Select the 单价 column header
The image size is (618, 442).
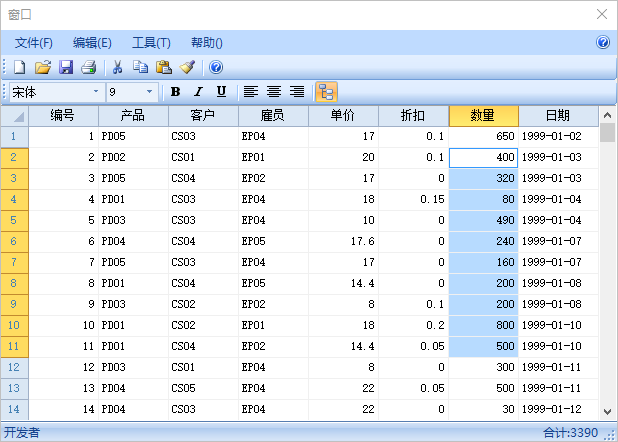tap(343, 116)
